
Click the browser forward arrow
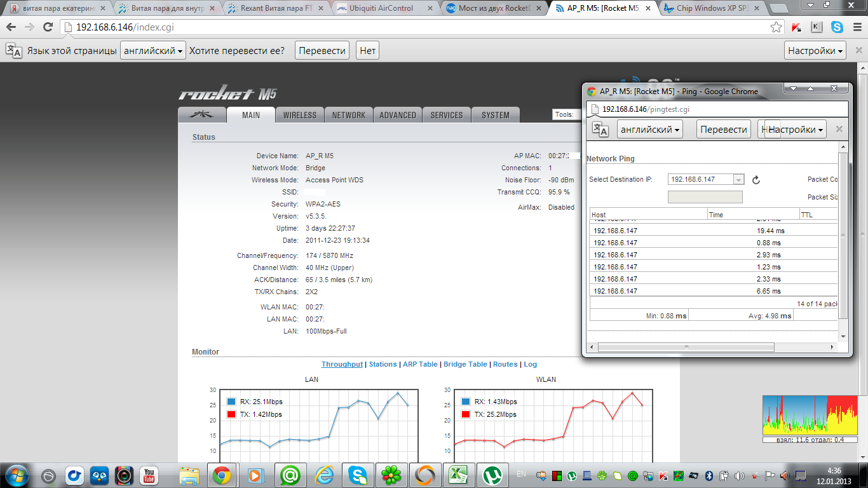click(29, 27)
